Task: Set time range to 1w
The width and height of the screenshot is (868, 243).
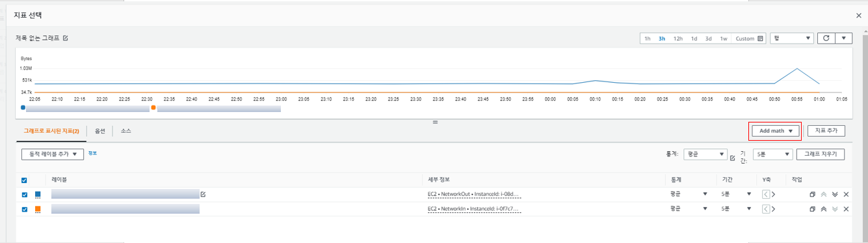Action: click(724, 38)
